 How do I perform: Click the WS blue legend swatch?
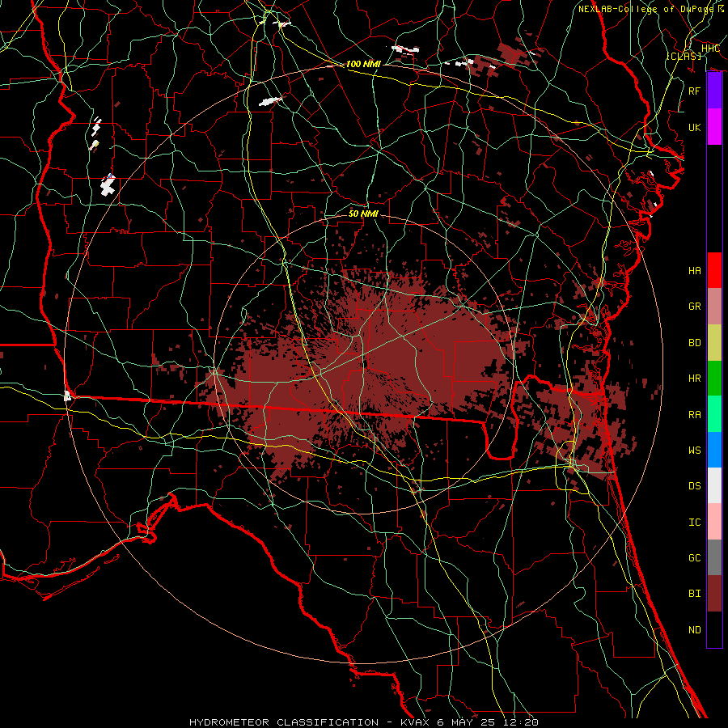pyautogui.click(x=714, y=450)
